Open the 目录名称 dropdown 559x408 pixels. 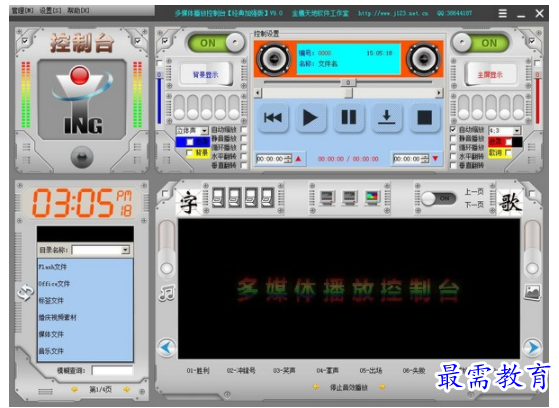[x=125, y=250]
